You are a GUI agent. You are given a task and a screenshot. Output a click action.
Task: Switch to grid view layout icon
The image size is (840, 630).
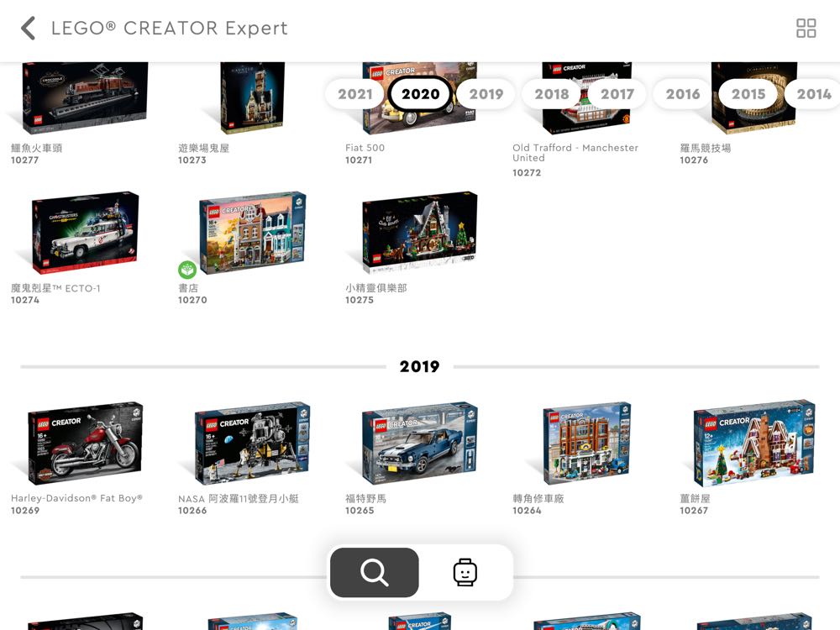click(x=806, y=28)
